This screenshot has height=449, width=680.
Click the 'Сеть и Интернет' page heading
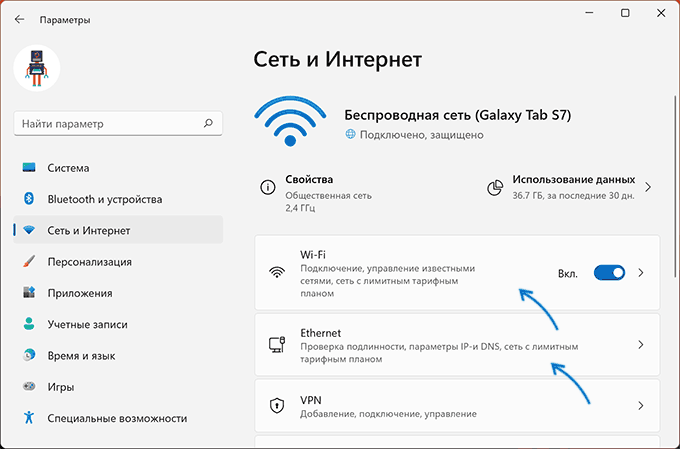tap(337, 59)
